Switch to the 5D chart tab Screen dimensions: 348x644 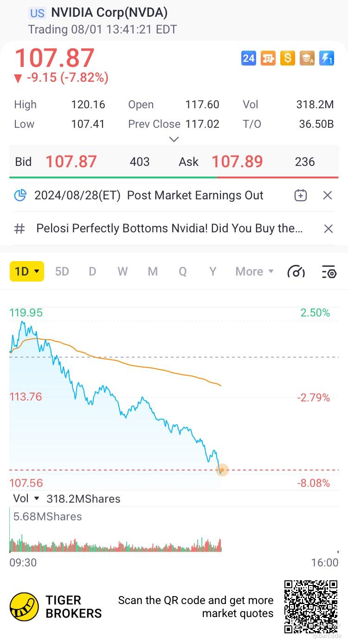(x=62, y=271)
